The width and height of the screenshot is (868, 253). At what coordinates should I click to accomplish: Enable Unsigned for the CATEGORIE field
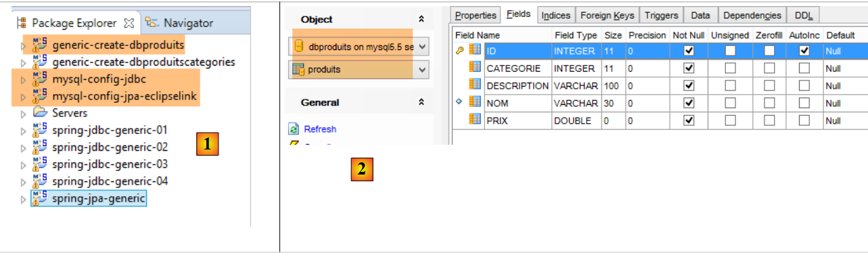[730, 68]
